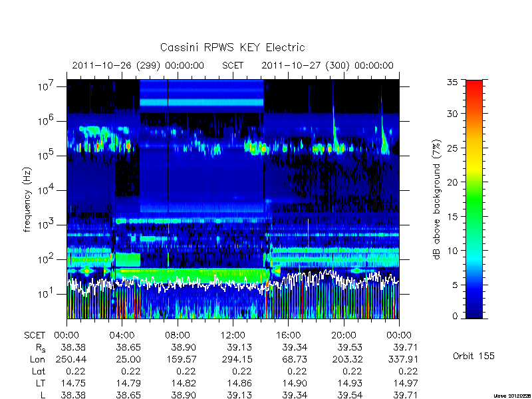Click the LT value 14.86
Screen dimensions: 532x399
click(239, 383)
